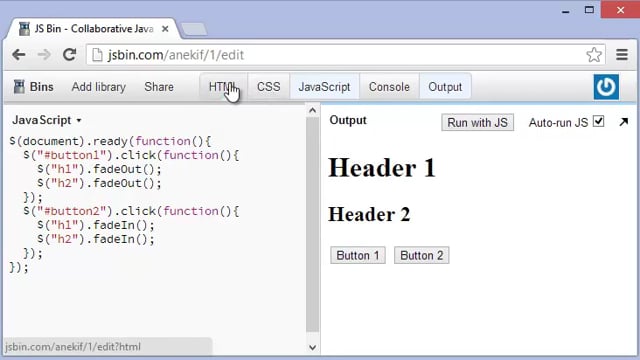Viewport: 640px width, 360px height.
Task: Maximize the browser window
Action: pos(589,10)
